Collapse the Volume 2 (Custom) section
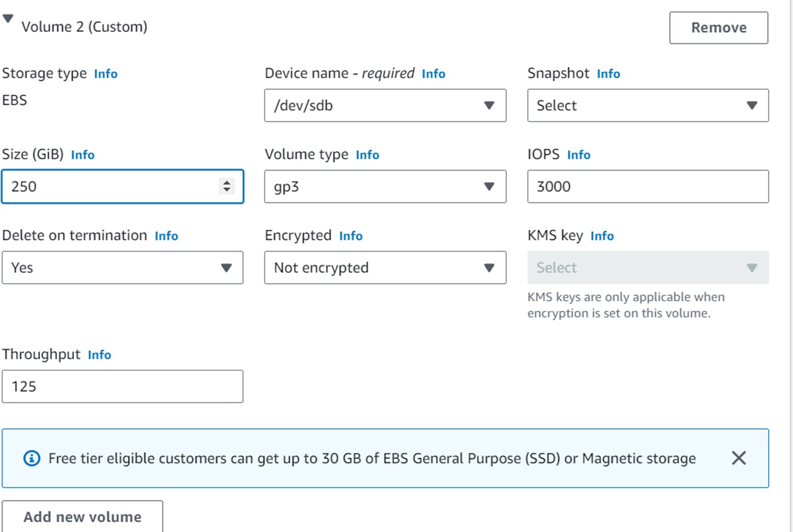This screenshot has width=793, height=532. (x=8, y=19)
